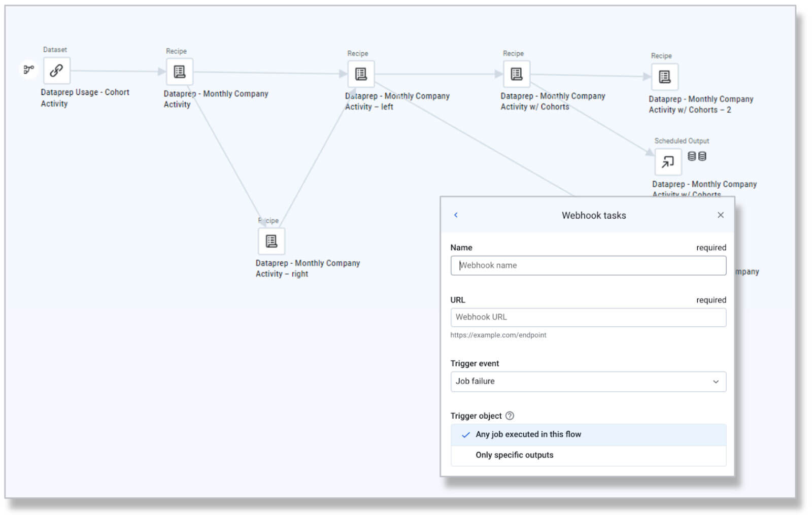Click the Dataprep Usage - Cohort Activity label
The width and height of the screenshot is (812, 515).
click(85, 98)
